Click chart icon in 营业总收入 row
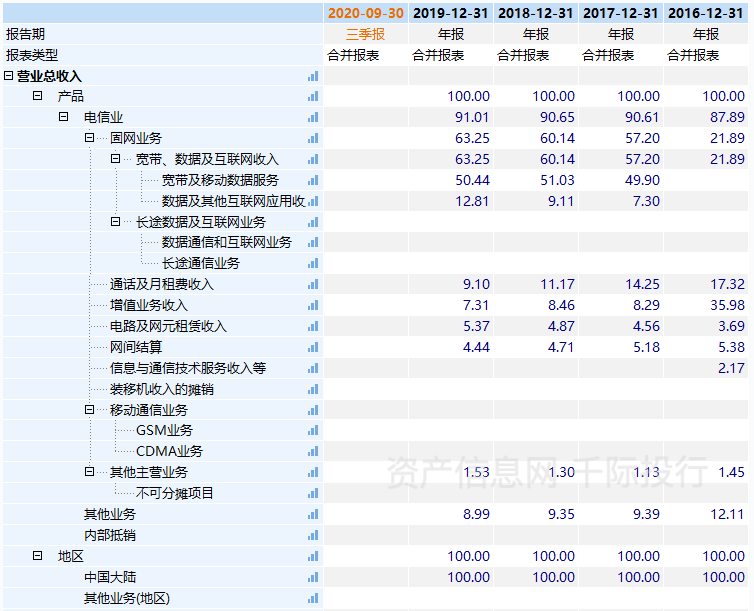The image size is (754, 611). 313,76
